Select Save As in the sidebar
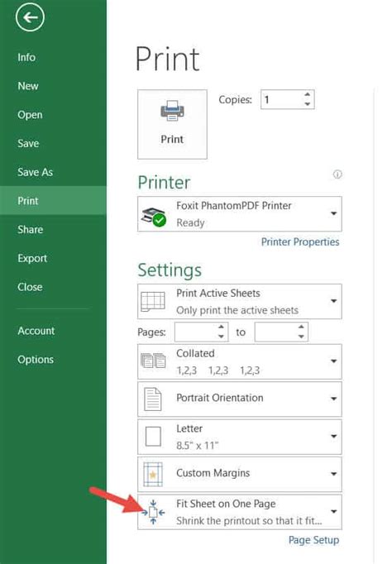This screenshot has width=392, height=564. [36, 172]
